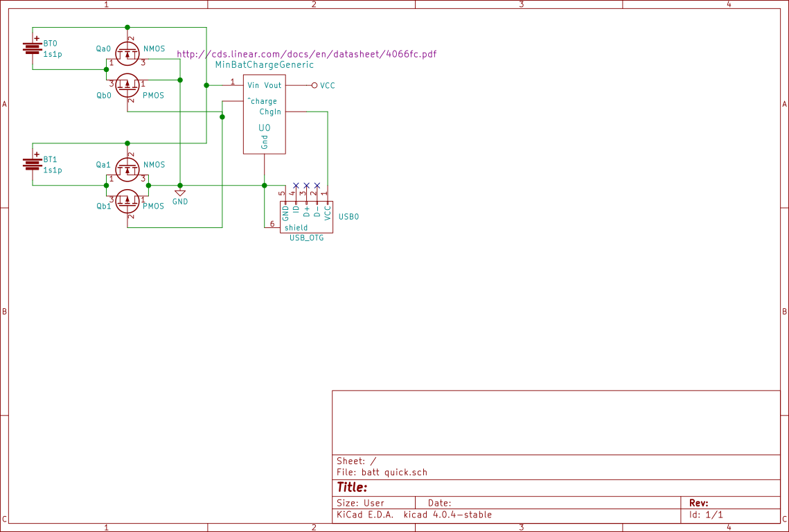Select the BT1 battery symbol
Viewport: 789px width, 532px height.
point(32,163)
